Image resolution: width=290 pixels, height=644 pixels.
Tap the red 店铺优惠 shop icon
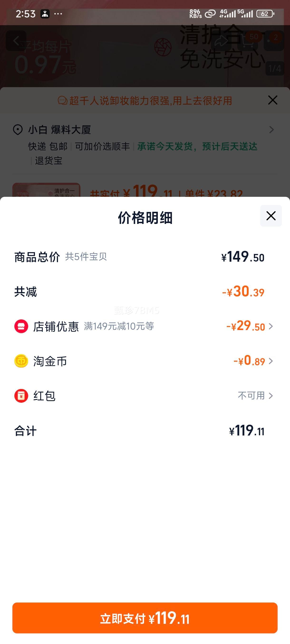pyautogui.click(x=21, y=326)
